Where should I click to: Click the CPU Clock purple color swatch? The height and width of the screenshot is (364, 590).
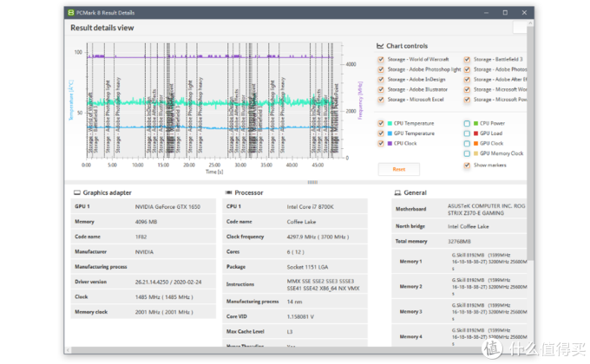click(390, 143)
